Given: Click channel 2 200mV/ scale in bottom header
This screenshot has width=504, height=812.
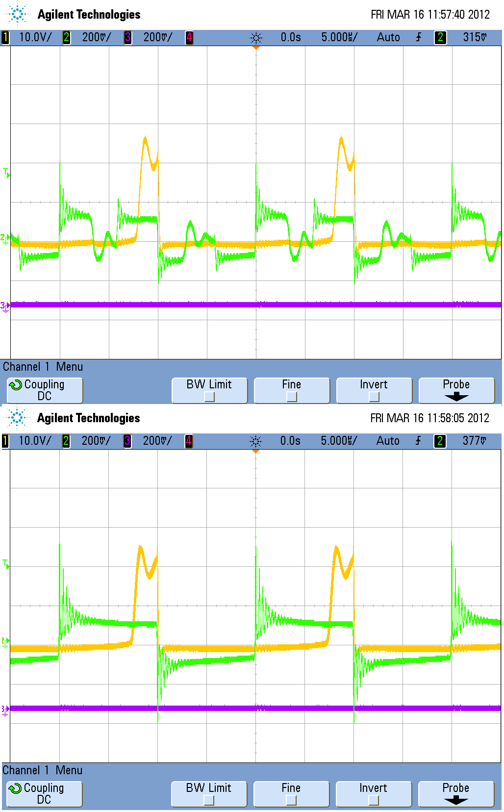Looking at the screenshot, I should pos(96,441).
